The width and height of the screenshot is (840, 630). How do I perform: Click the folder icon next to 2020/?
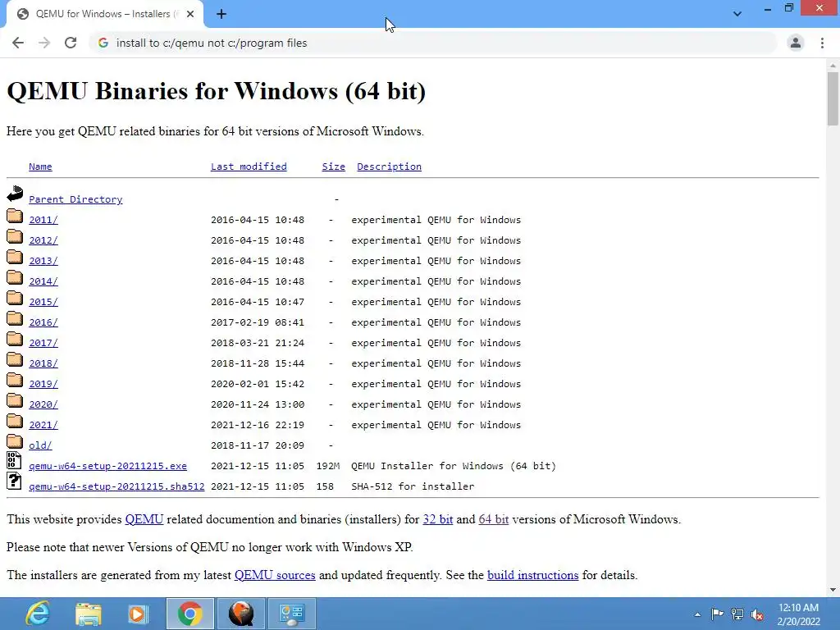15,400
